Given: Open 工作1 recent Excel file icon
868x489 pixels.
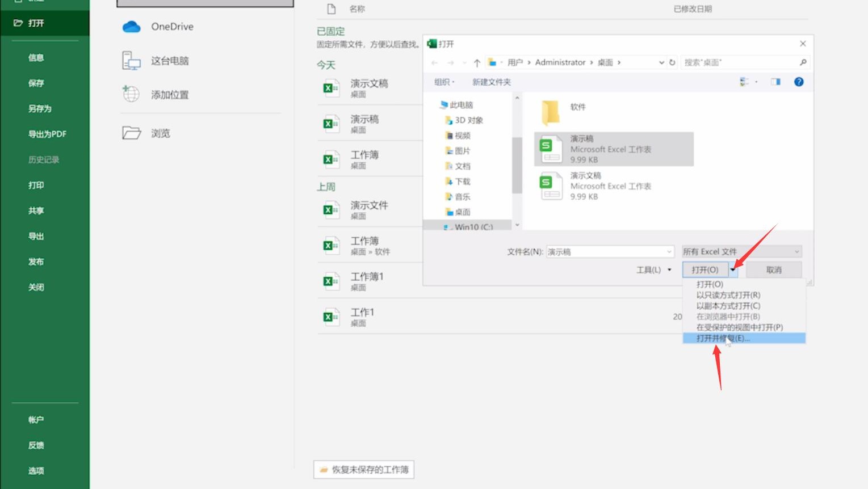Looking at the screenshot, I should [331, 317].
